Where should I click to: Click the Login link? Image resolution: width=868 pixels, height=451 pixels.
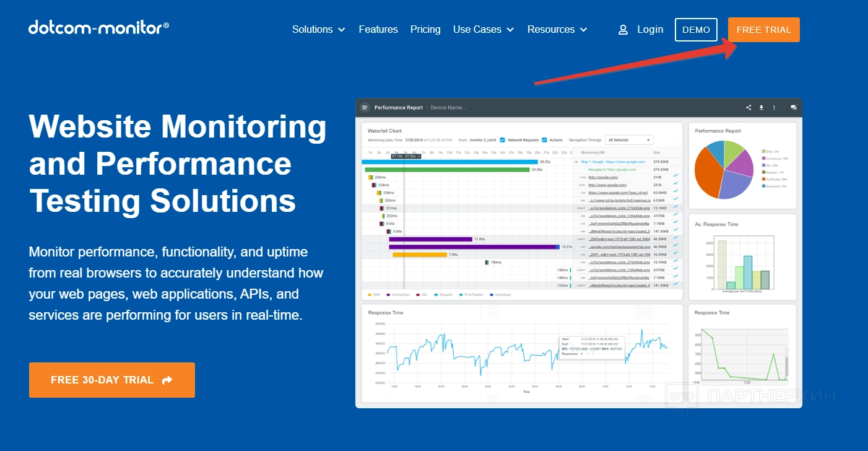click(x=650, y=29)
